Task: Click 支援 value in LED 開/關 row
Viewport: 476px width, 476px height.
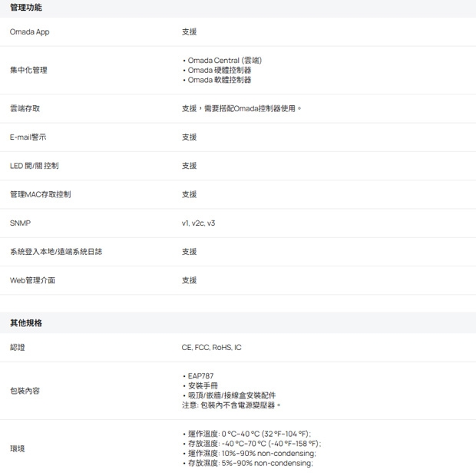Action: coord(189,166)
